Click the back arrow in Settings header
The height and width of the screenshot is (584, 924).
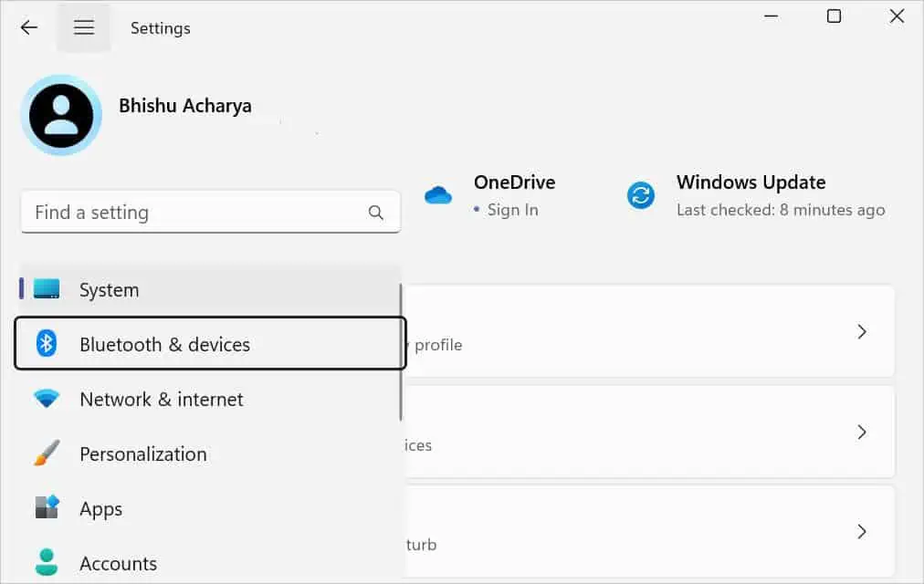(29, 27)
